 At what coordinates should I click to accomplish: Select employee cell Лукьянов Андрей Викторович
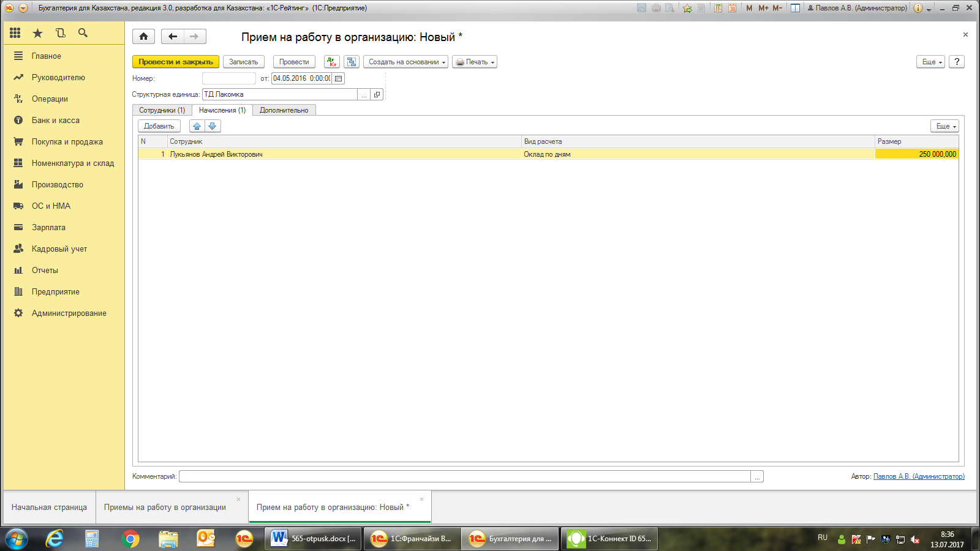click(x=345, y=154)
